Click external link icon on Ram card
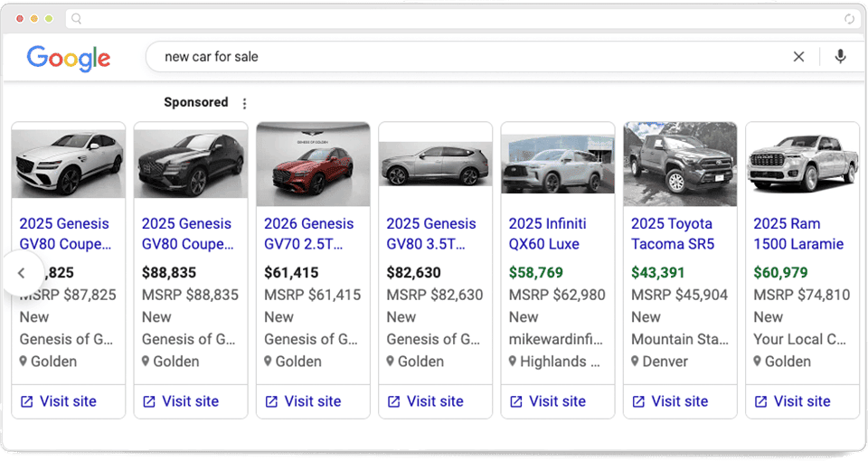 point(760,401)
